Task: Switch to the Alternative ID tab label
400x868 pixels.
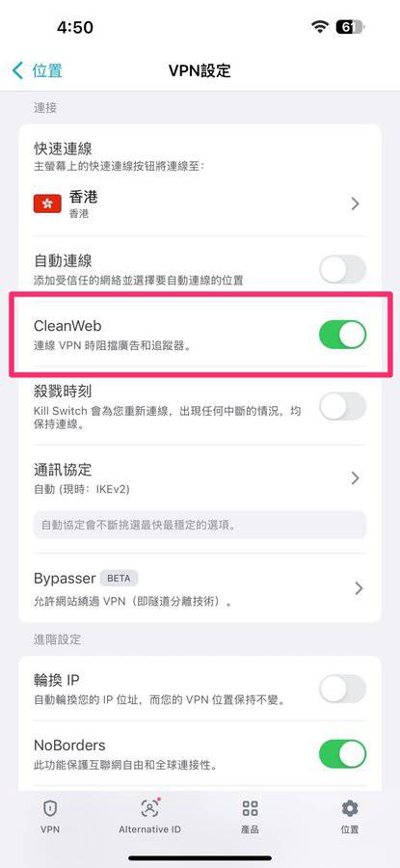Action: pos(149,829)
